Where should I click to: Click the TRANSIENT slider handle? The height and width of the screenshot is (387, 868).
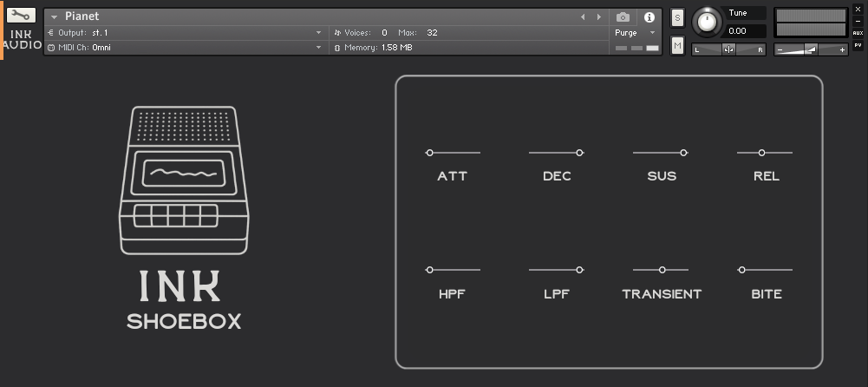662,270
